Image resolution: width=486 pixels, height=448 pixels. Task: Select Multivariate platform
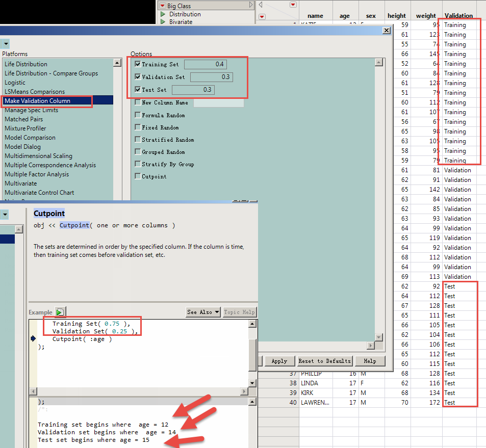[x=21, y=183]
